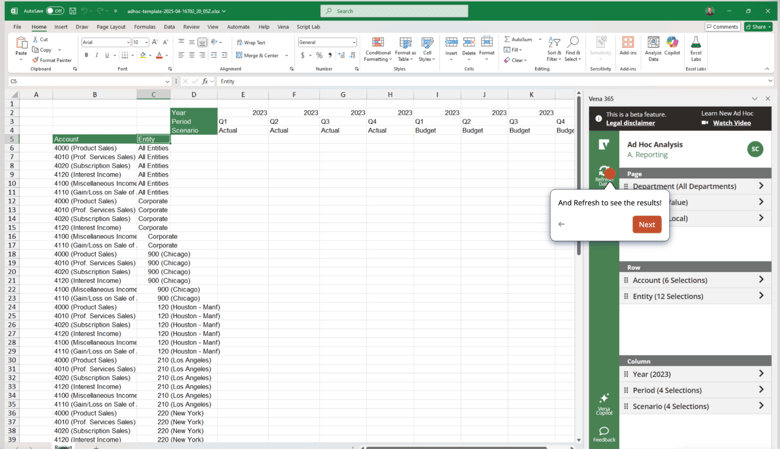
Task: Open the Vena ribbon tab
Action: (x=283, y=27)
